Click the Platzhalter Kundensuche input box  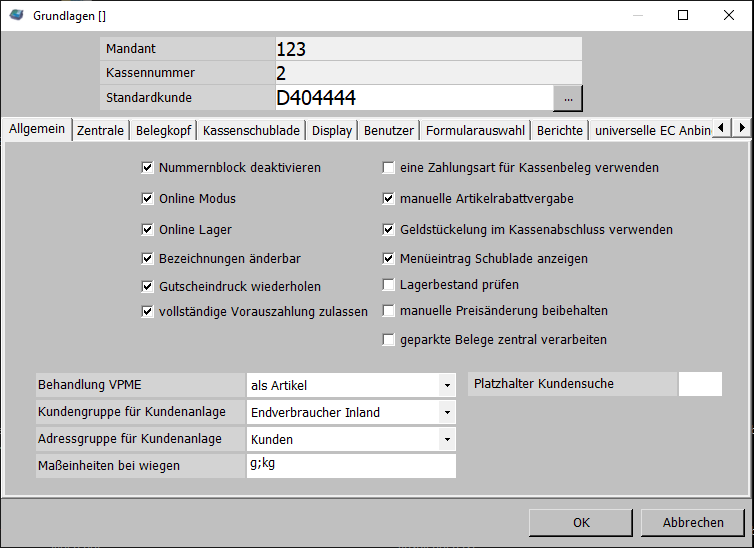pos(700,384)
